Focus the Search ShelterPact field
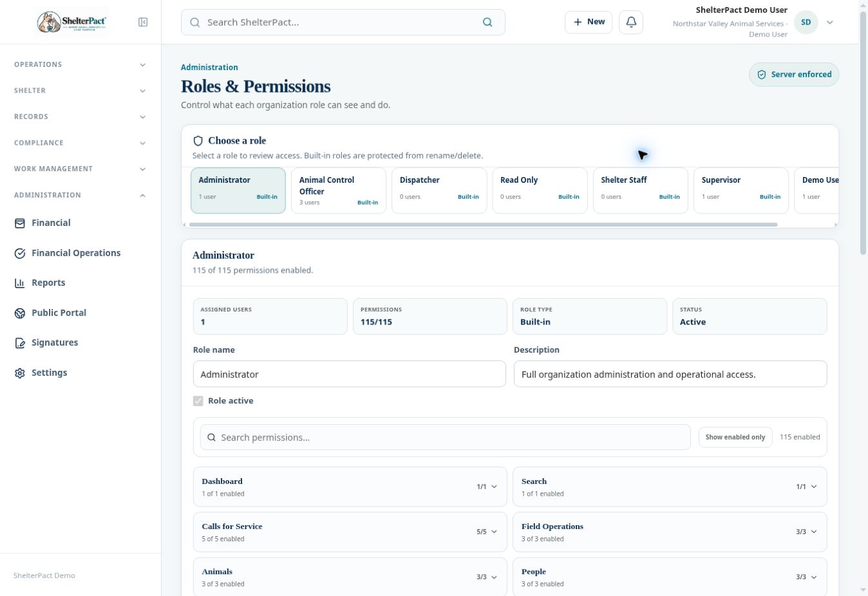Viewport: 868px width, 596px height. pos(343,23)
